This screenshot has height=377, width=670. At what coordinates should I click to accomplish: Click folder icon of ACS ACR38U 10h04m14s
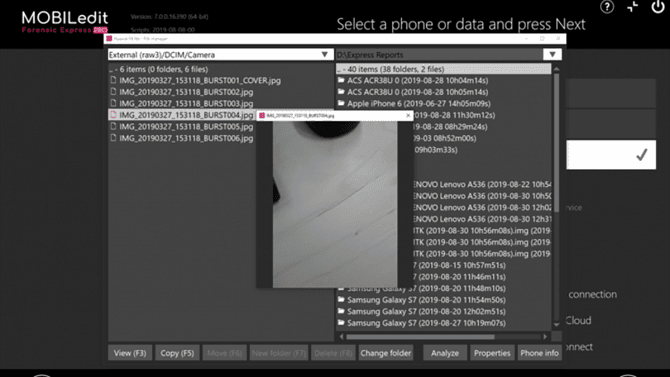point(341,80)
